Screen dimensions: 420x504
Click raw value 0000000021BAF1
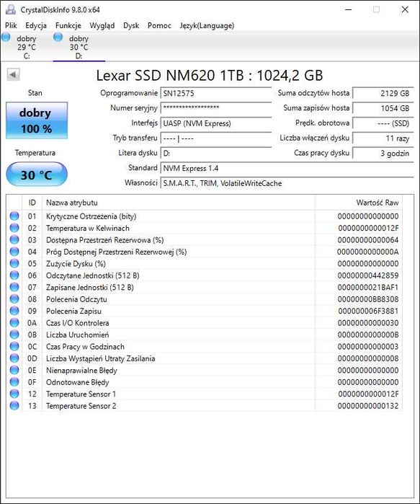[368, 288]
